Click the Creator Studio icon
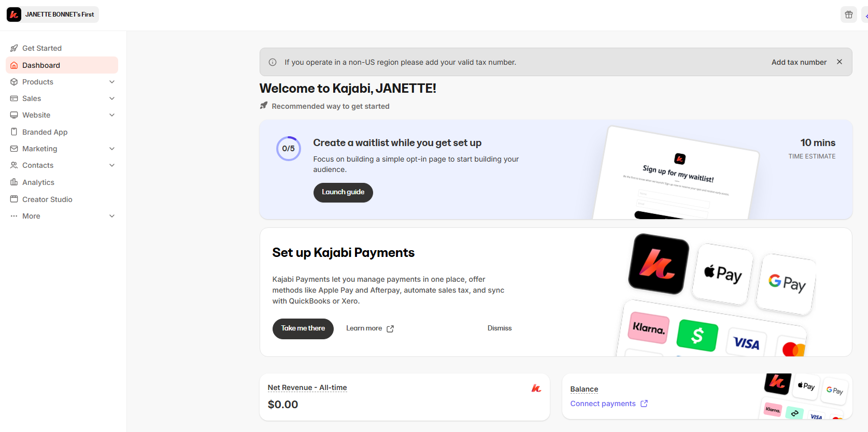 pos(14,199)
